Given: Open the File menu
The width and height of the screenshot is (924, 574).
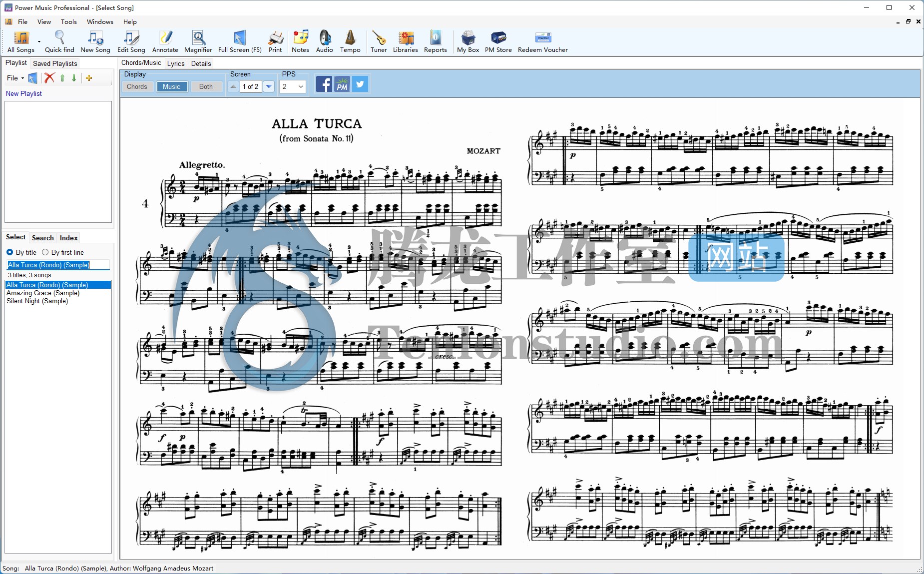Looking at the screenshot, I should 22,22.
